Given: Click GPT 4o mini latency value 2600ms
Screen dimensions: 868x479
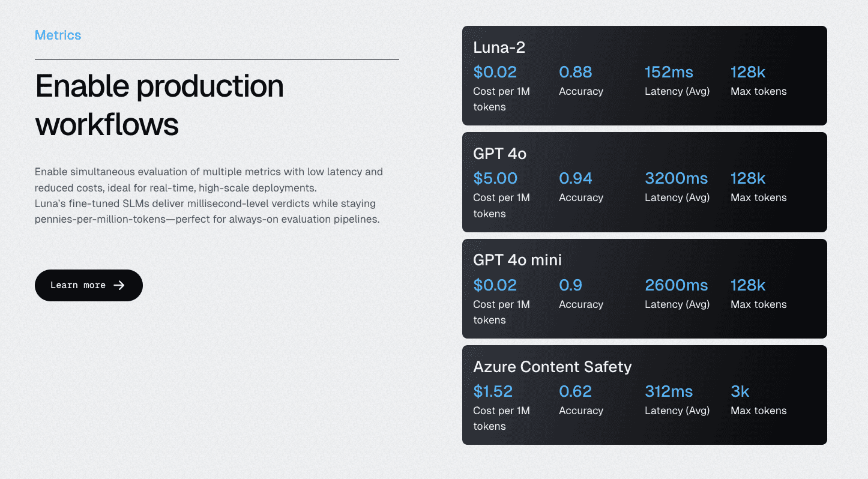Looking at the screenshot, I should point(676,285).
